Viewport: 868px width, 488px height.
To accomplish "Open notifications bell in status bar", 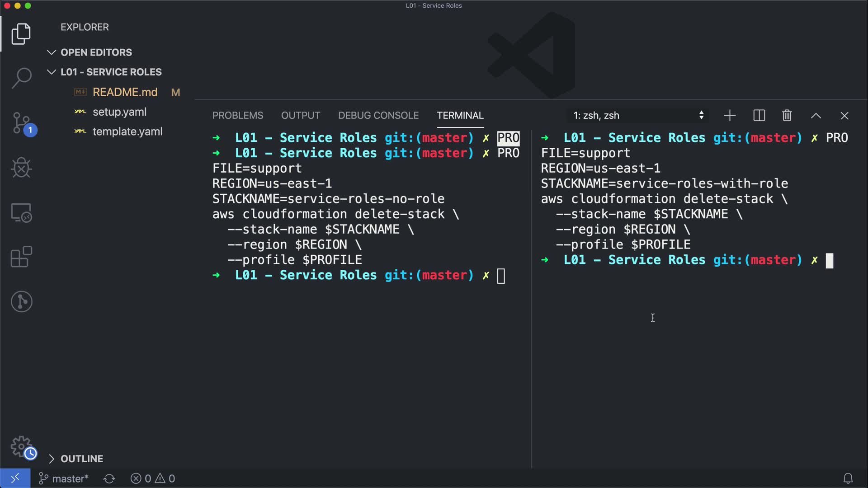I will (848, 479).
